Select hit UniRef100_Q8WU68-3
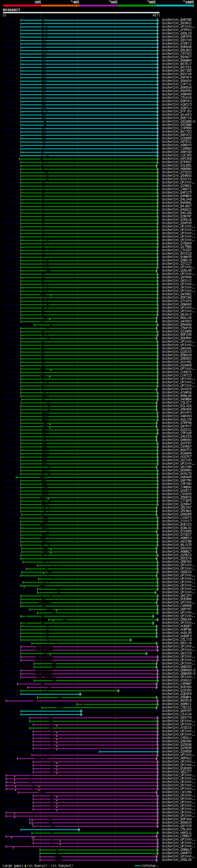 pos(179,674)
